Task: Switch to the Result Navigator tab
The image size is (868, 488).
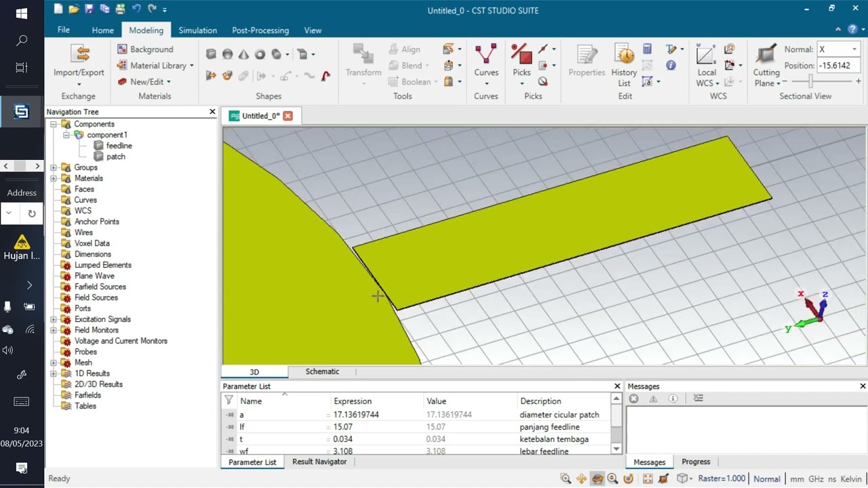Action: (319, 462)
